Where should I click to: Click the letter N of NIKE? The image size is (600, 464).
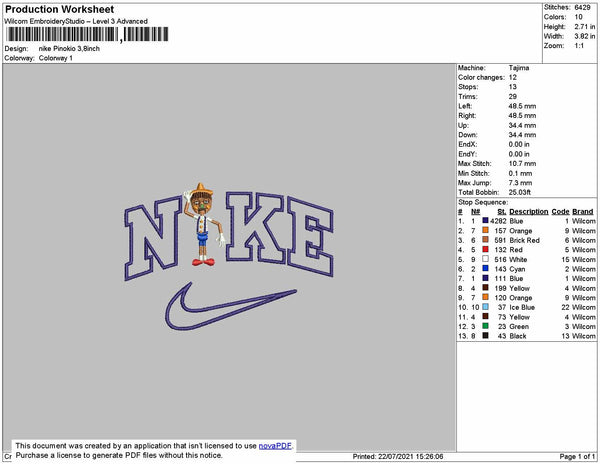click(x=152, y=238)
